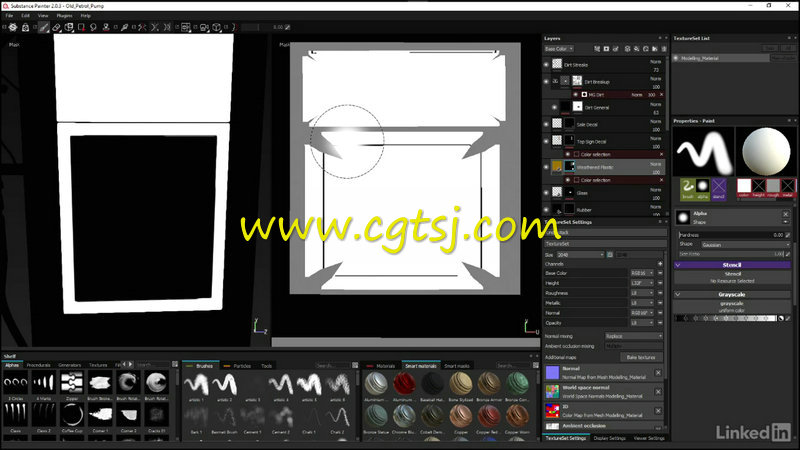Viewport: 800px width, 450px height.
Task: Open the Plugins menu
Action: point(64,16)
